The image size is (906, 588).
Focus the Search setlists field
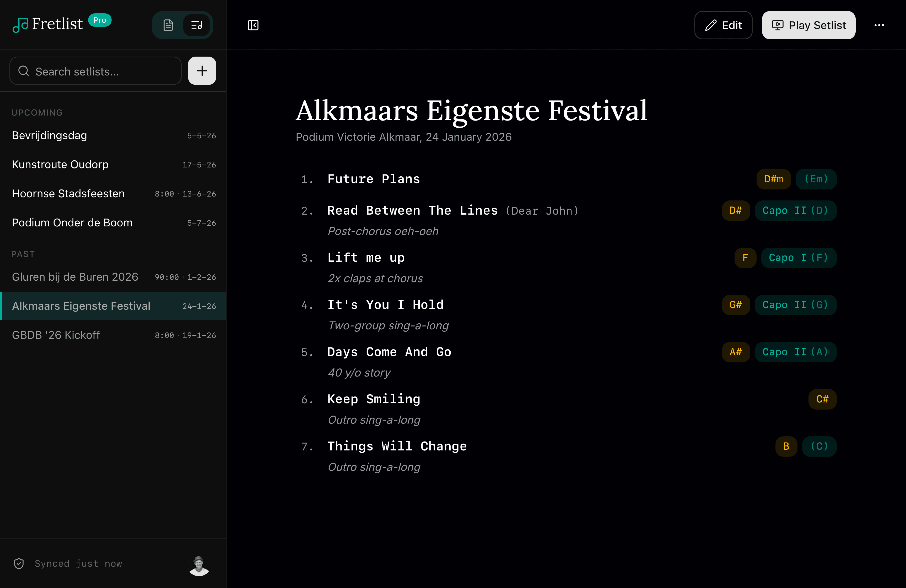(95, 71)
